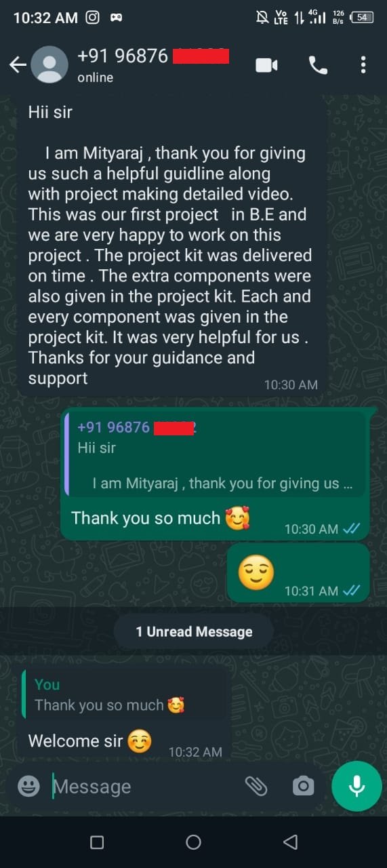
Task: Tap the back arrow in chat header
Action: pyautogui.click(x=17, y=65)
